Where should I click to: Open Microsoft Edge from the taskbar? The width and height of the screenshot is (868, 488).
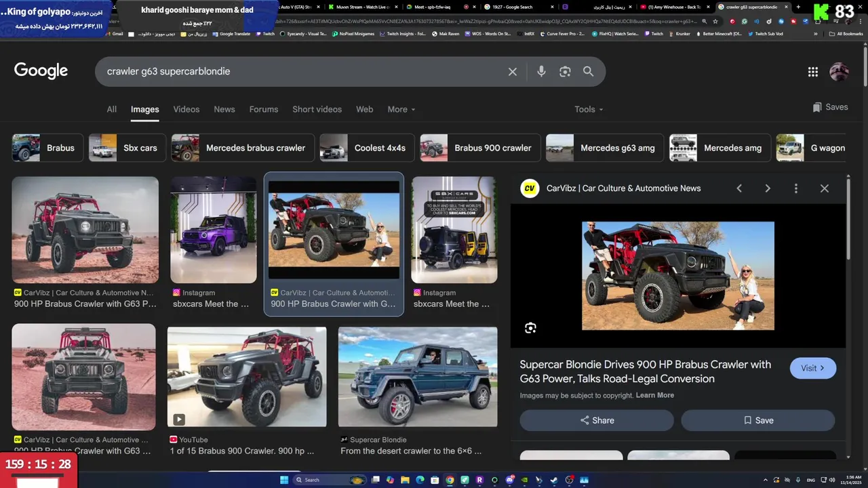[x=420, y=480]
